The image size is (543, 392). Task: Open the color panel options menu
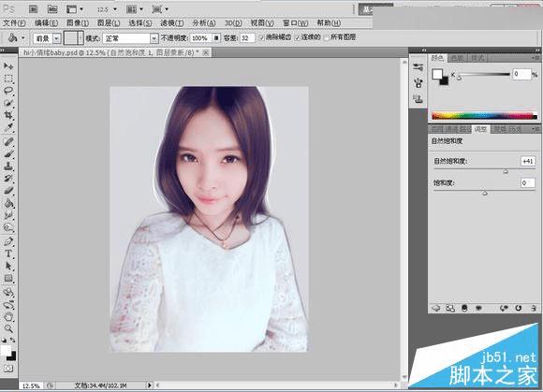click(x=536, y=58)
